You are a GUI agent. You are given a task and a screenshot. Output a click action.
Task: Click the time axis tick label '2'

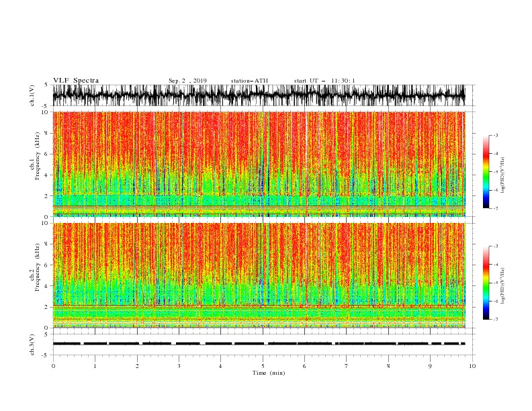coord(137,366)
